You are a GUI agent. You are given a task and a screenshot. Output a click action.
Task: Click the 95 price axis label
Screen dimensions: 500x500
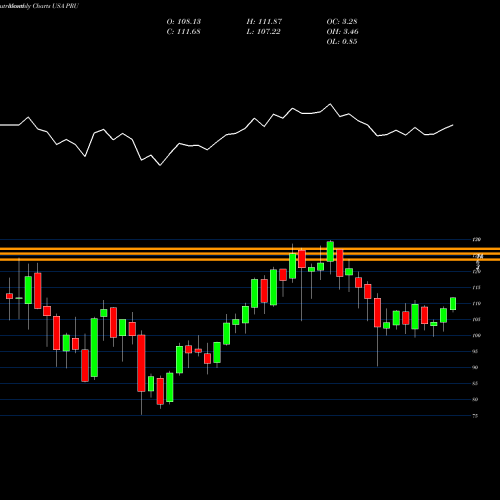(x=475, y=351)
